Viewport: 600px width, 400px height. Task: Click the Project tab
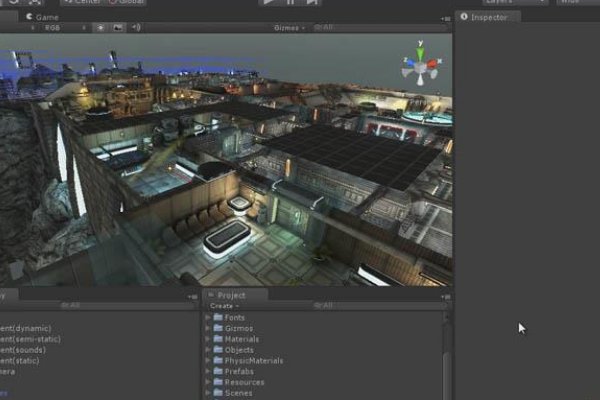230,295
